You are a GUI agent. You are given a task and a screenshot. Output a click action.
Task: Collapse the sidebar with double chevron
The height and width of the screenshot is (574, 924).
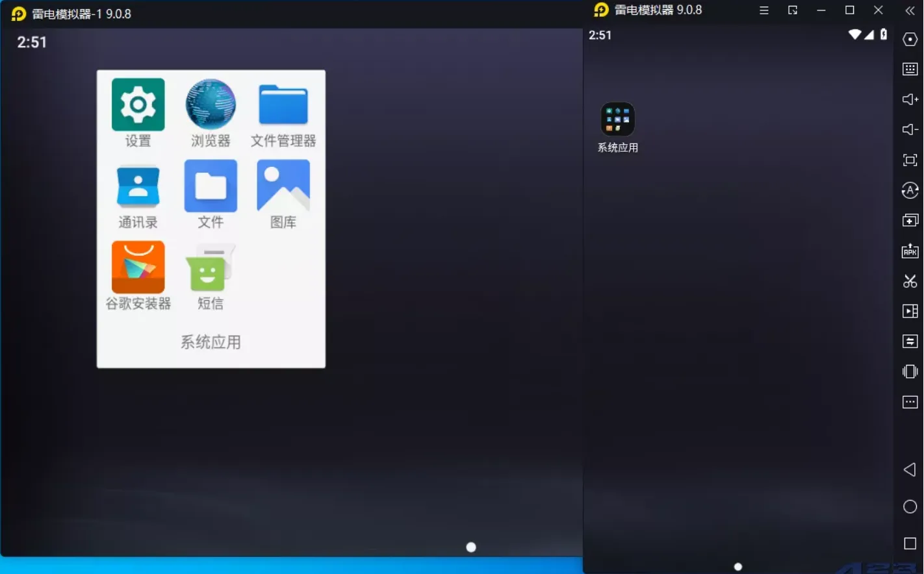[910, 10]
